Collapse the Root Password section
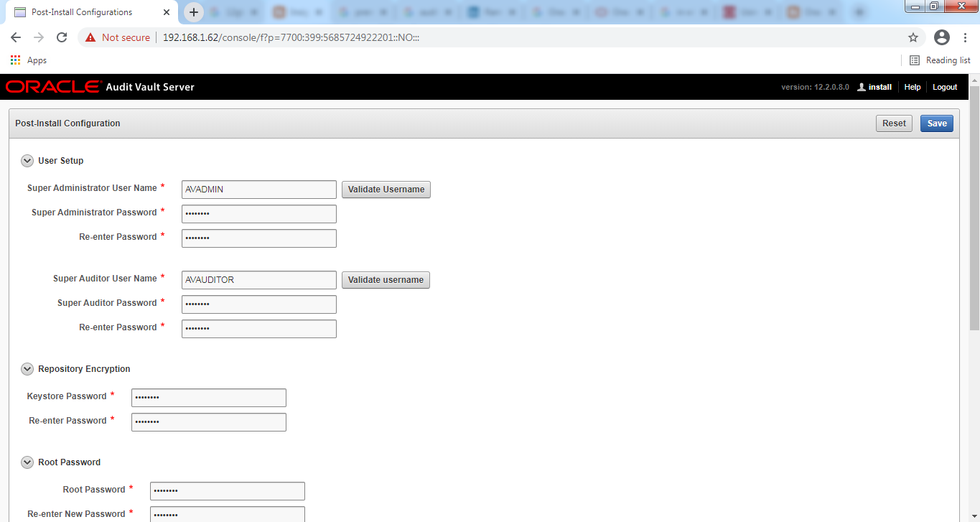 [27, 462]
